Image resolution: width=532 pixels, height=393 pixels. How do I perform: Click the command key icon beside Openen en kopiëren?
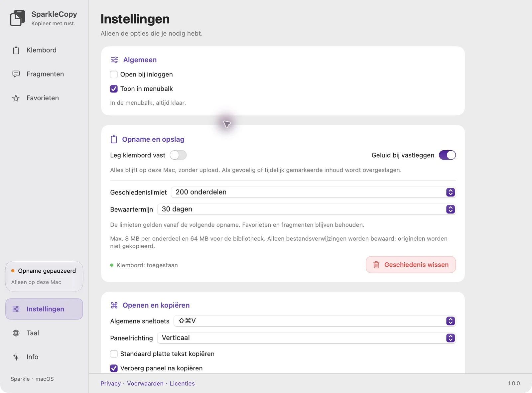tap(114, 305)
